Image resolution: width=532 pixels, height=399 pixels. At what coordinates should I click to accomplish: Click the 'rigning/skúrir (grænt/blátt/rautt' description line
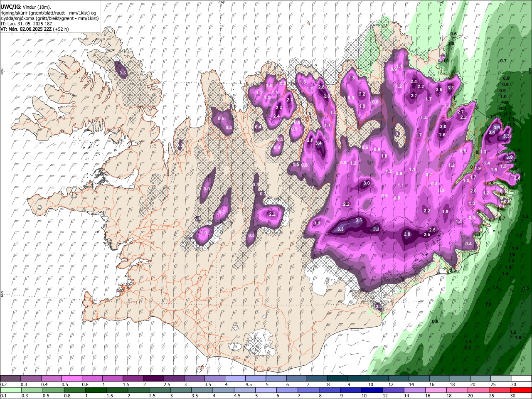(x=48, y=13)
